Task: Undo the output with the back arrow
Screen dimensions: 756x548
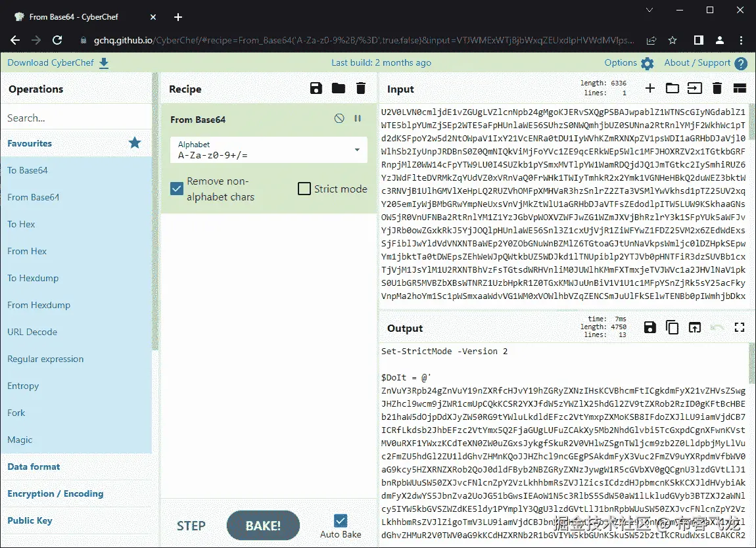Action: point(717,327)
